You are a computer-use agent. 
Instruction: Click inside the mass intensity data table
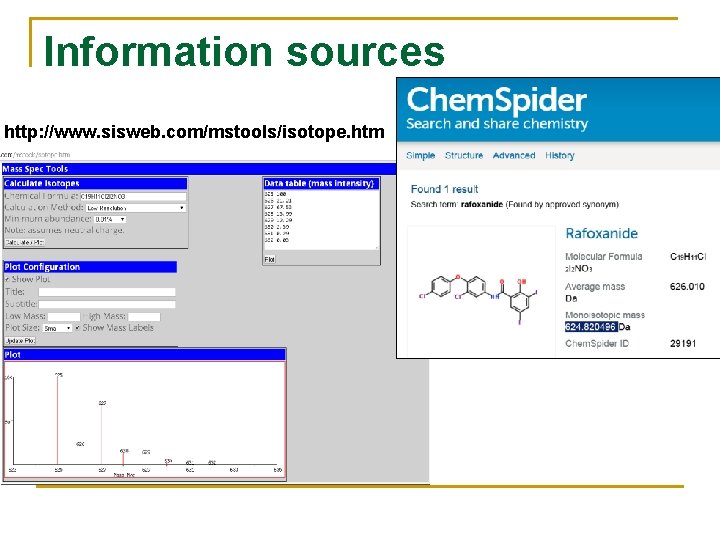click(321, 220)
